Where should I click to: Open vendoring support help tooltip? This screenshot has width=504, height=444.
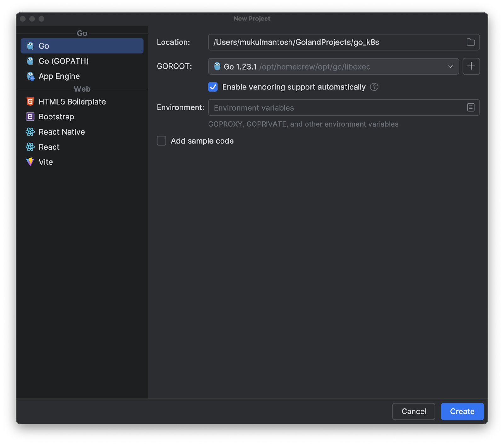coord(374,87)
